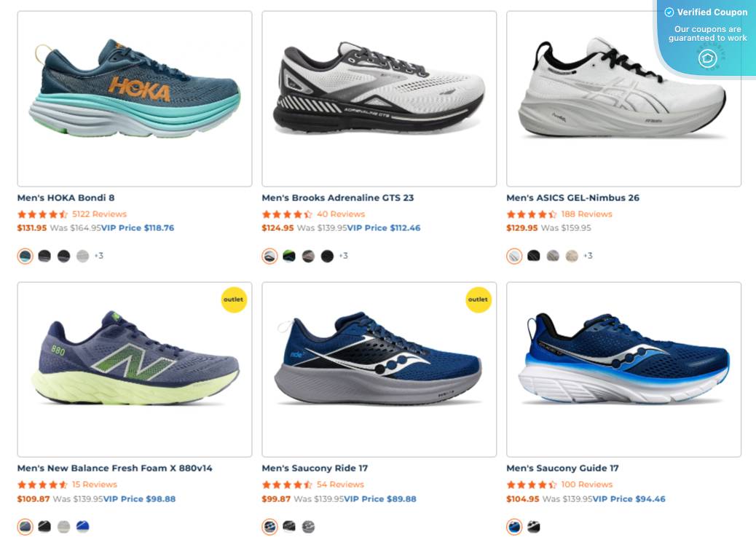Image resolution: width=756 pixels, height=548 pixels.
Task: Click the circular house logo in the coupon widget
Action: [707, 59]
